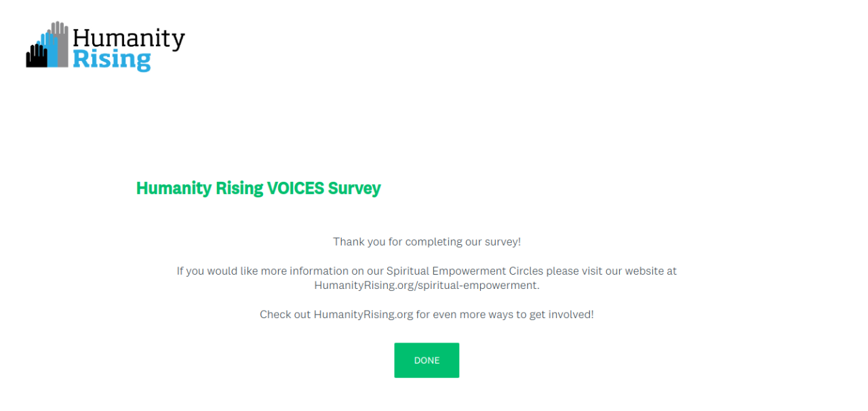Click the black "Humanity" word in the logo
The image size is (868, 411).
(128, 39)
